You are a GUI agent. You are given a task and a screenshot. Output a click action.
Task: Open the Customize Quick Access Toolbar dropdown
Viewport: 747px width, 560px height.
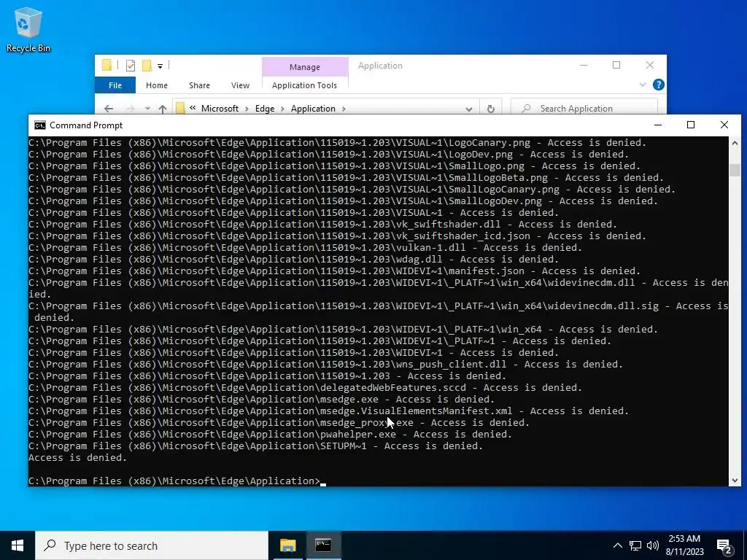coord(160,66)
